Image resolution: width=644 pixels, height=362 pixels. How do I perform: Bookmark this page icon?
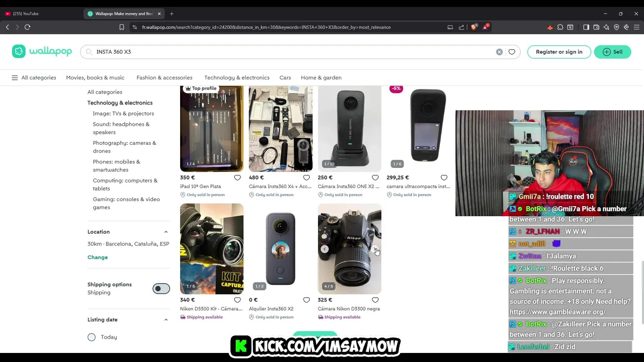click(x=122, y=27)
